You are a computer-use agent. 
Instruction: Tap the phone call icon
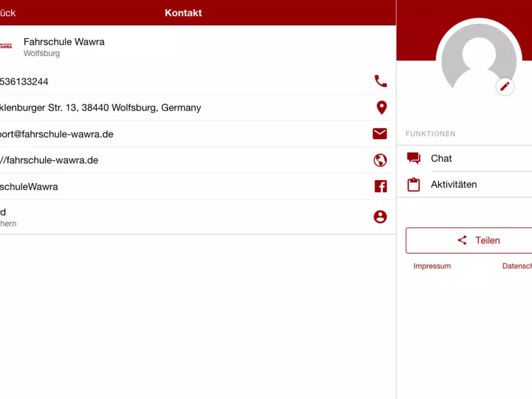pyautogui.click(x=380, y=81)
